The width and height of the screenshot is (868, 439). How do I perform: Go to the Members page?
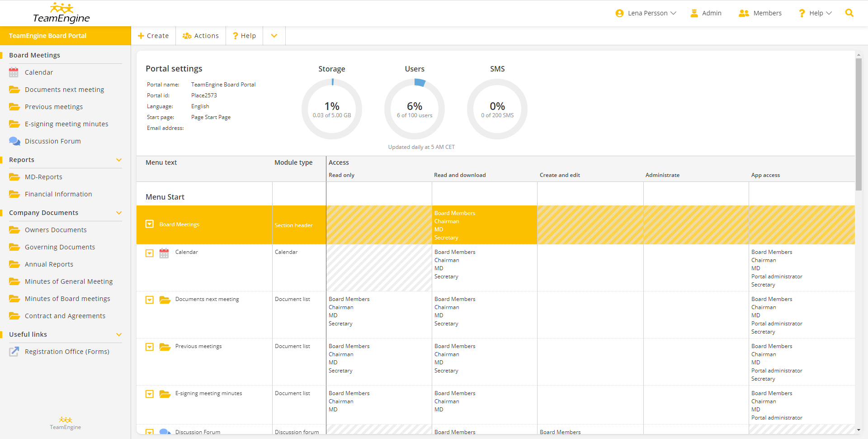[x=760, y=13]
